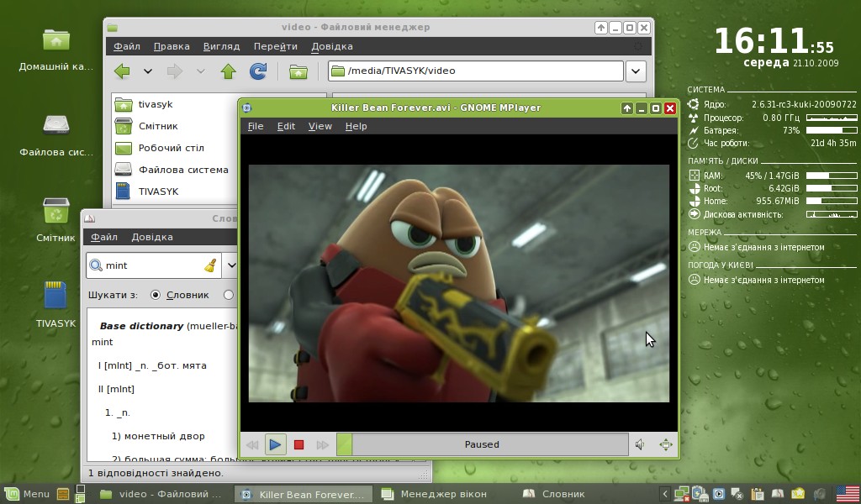Select the second radio button after Словник
861x504 pixels.
pos(229,295)
